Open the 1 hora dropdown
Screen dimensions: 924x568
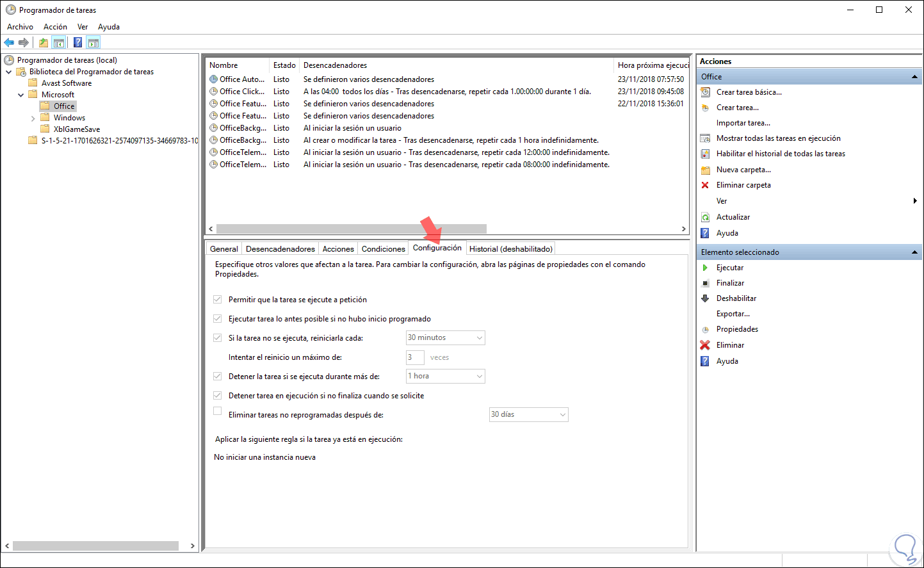[x=446, y=376]
